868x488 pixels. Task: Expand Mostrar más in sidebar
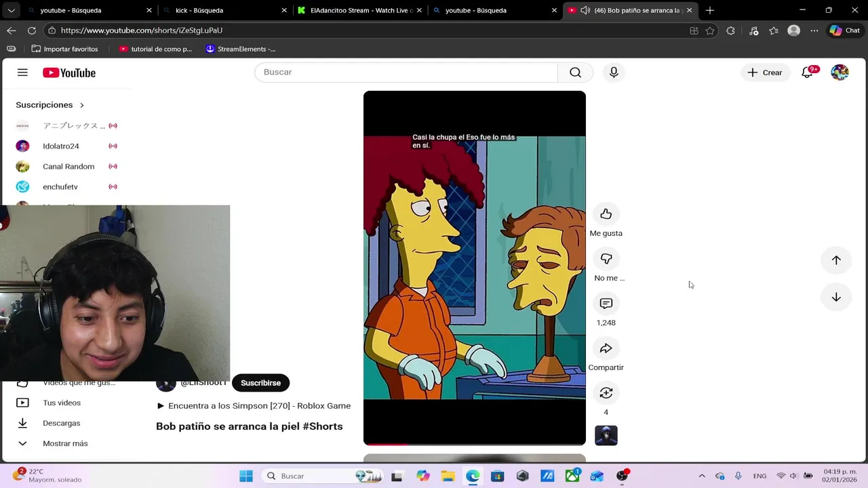point(66,443)
